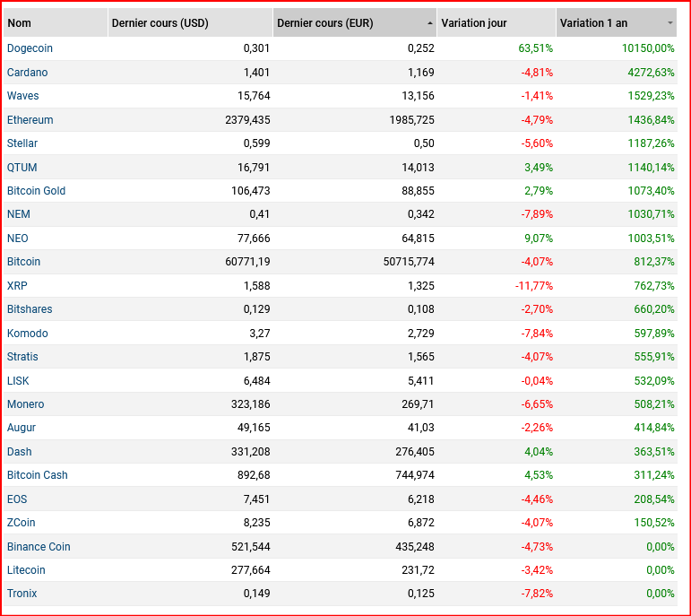Open the Komodo link
Screen dimensions: 691x616
coord(27,334)
